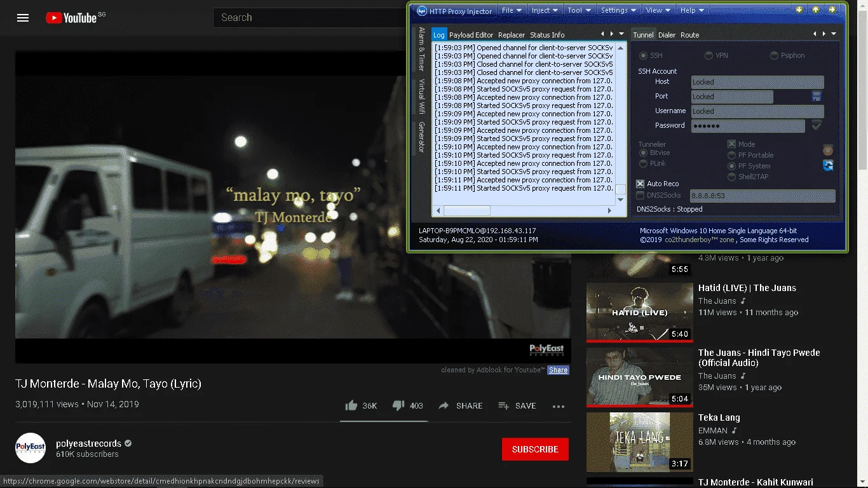
Task: Open the Settings dropdown menu
Action: [619, 10]
